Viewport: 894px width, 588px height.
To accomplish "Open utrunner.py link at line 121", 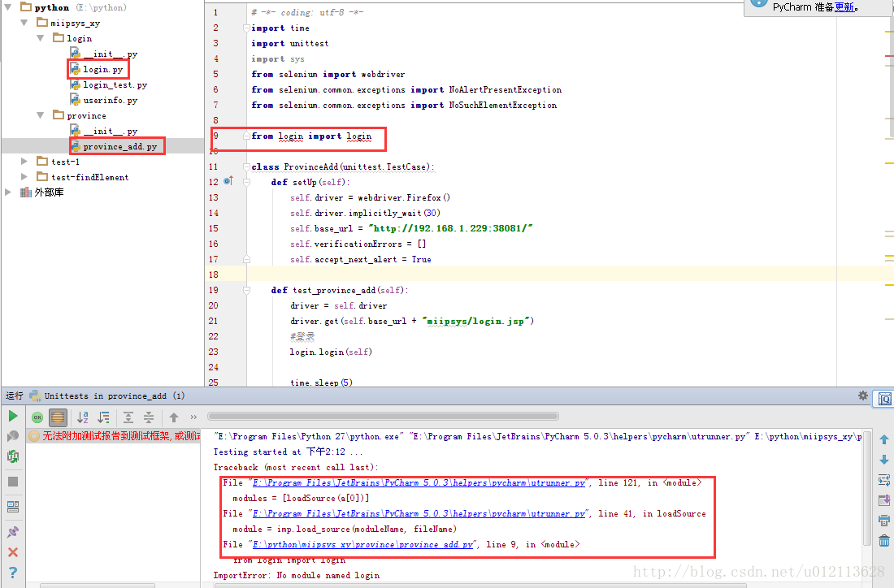I will tap(419, 482).
